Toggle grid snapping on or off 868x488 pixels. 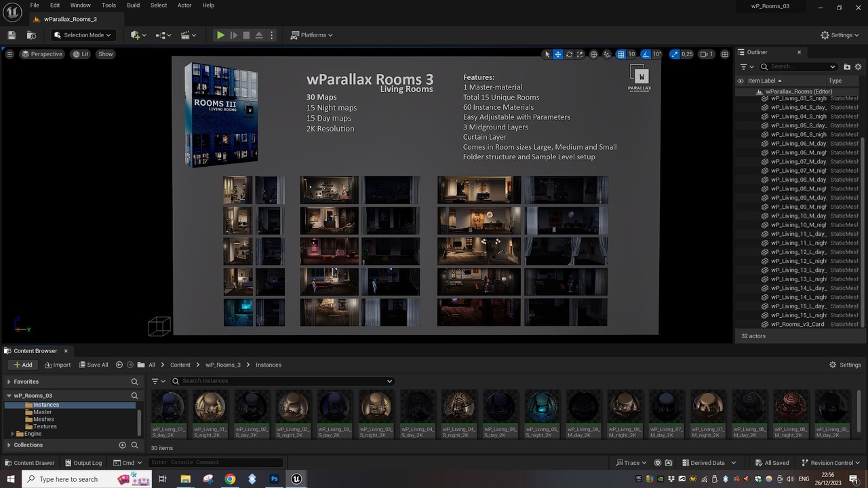click(x=620, y=54)
